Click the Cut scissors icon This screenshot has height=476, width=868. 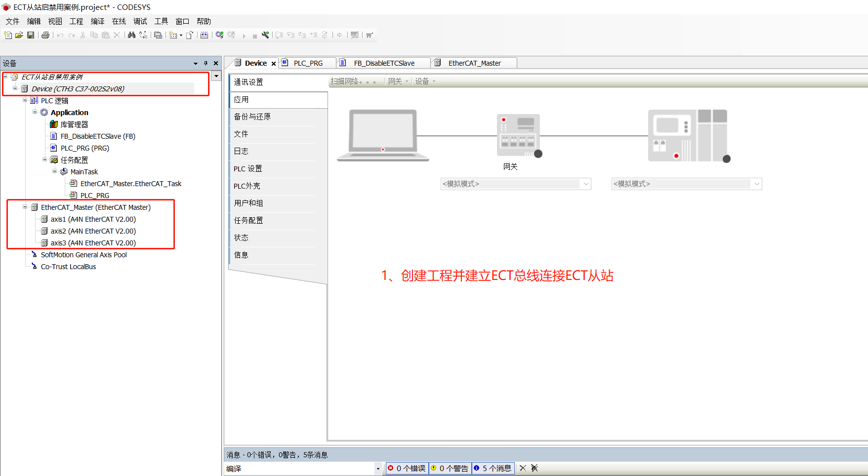(83, 35)
